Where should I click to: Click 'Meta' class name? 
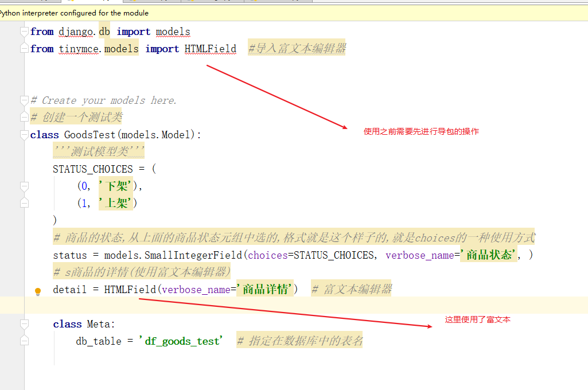click(x=99, y=324)
